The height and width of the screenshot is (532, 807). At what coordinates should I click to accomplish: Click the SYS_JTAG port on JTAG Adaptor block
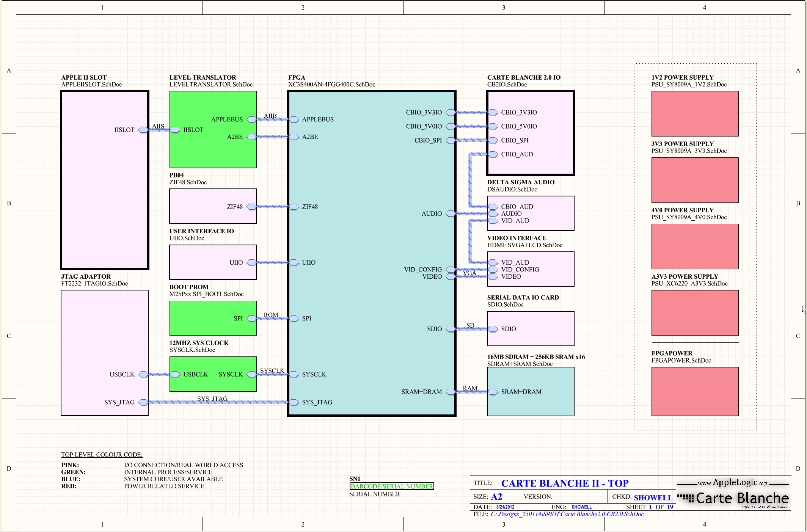coord(143,402)
